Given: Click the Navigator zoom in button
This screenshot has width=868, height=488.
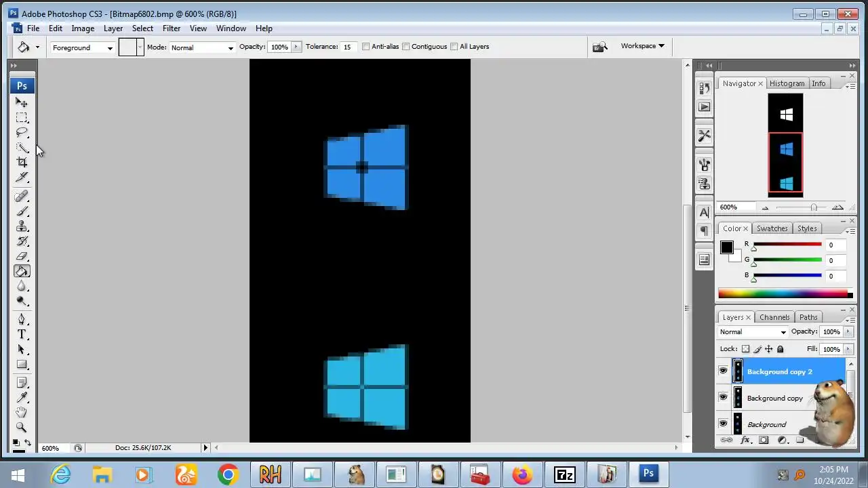Looking at the screenshot, I should (x=837, y=207).
